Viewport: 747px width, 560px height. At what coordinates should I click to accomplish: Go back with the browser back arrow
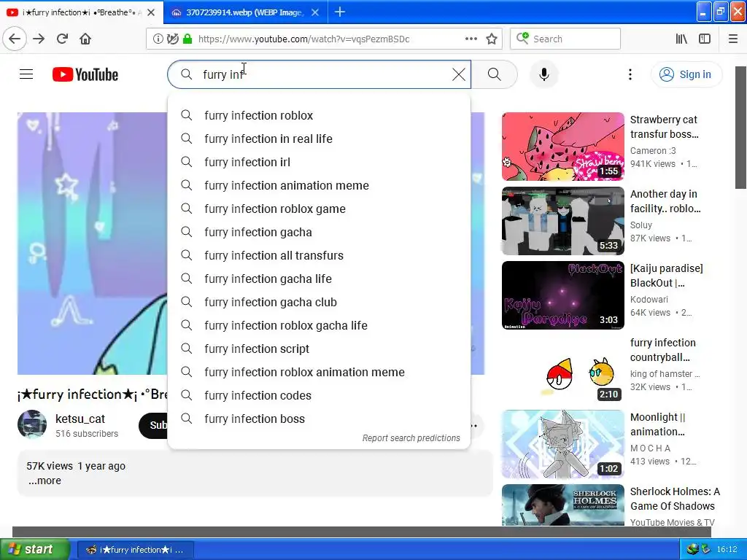(15, 39)
